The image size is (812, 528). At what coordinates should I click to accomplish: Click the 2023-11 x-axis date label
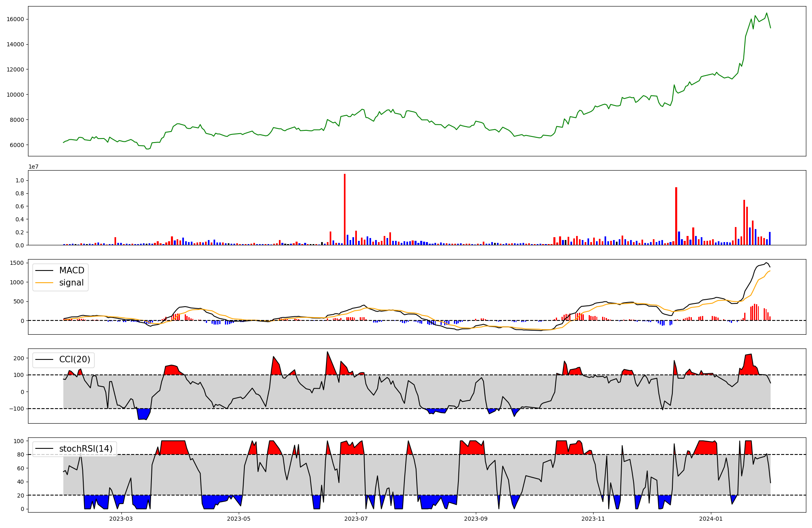593,519
